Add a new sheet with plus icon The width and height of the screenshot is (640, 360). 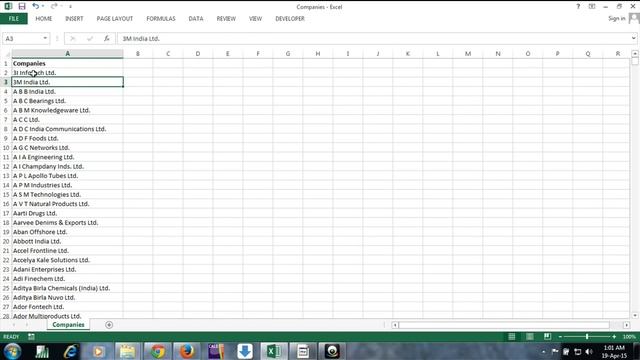tap(109, 325)
